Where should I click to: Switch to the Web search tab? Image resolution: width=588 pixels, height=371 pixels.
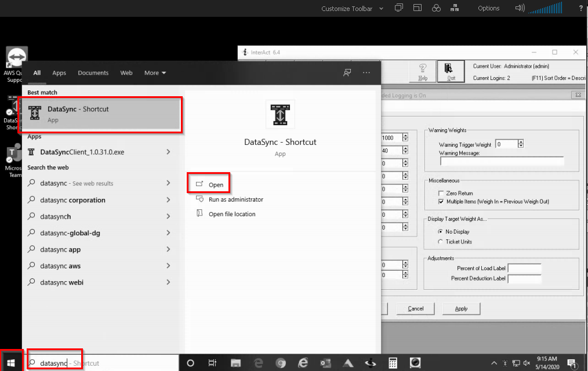tap(126, 72)
